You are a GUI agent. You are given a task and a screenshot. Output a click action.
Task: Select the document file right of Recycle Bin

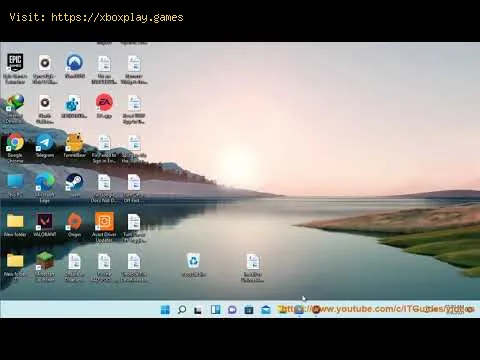[x=253, y=262]
